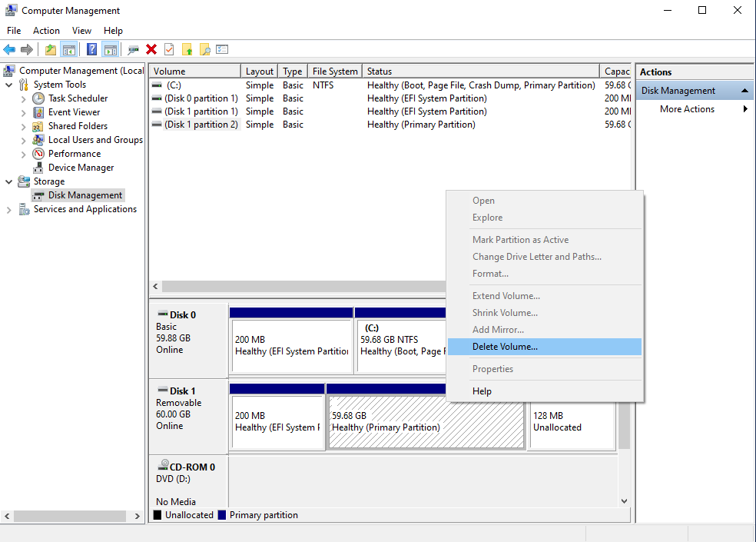756x542 pixels.
Task: Expand the Task Scheduler tree node
Action: pos(24,98)
